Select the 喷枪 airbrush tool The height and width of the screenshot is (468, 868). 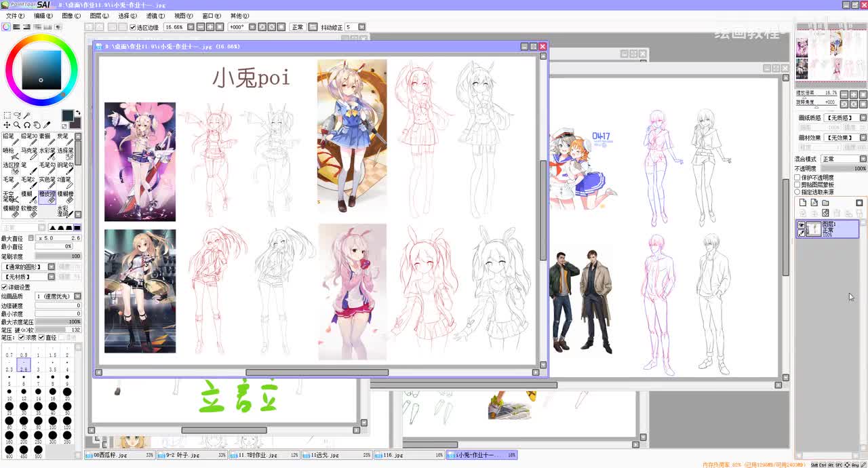9,155
